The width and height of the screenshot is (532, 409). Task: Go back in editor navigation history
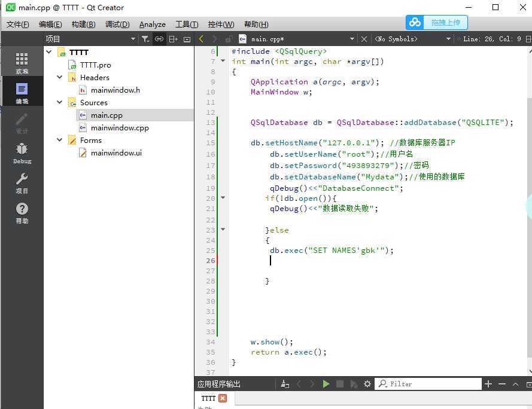(x=201, y=39)
